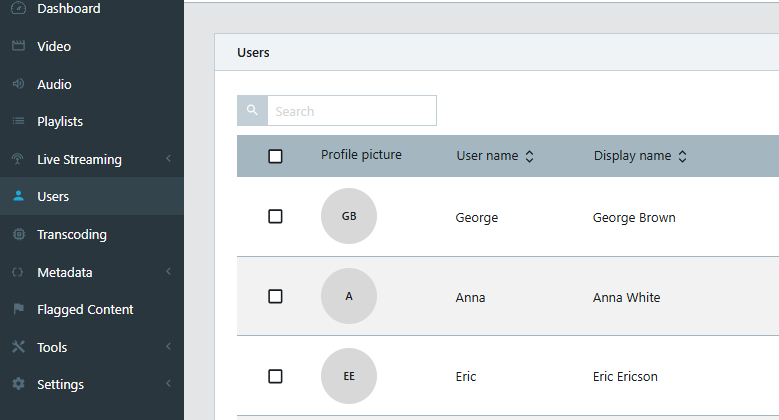
Task: Expand the Metadata submenu arrow
Action: (x=168, y=271)
